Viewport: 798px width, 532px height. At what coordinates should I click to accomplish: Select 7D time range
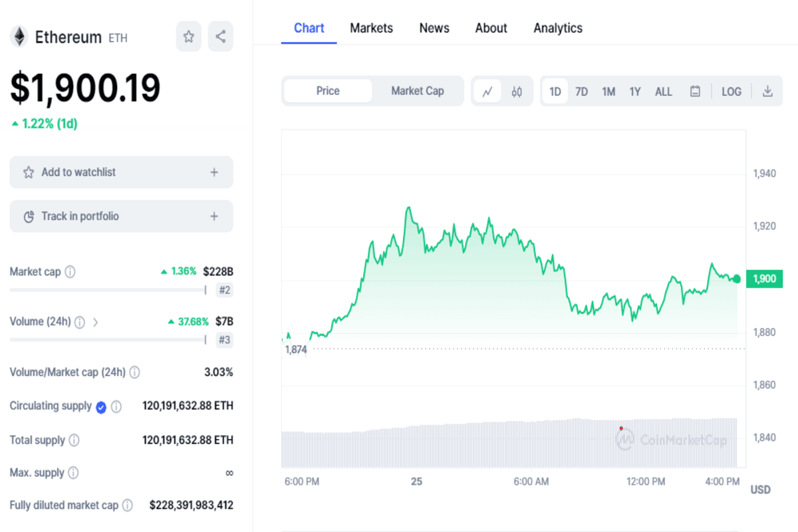tap(582, 92)
